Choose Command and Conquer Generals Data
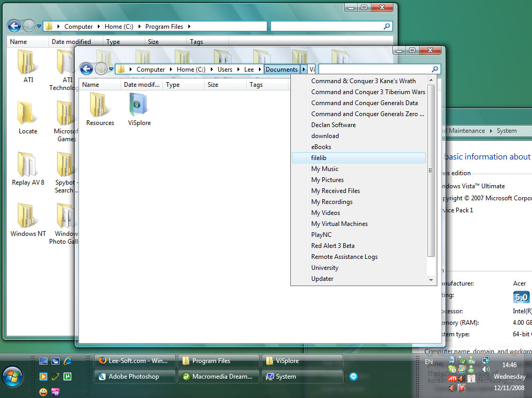532x398 pixels. pos(359,103)
